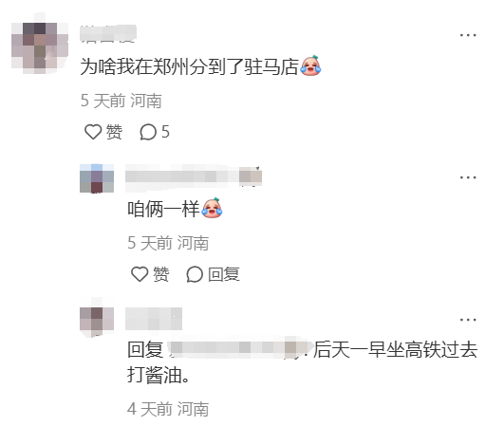This screenshot has width=504, height=426.
Task: Like the 咱俩一样 reply heart icon
Action: pos(140,274)
